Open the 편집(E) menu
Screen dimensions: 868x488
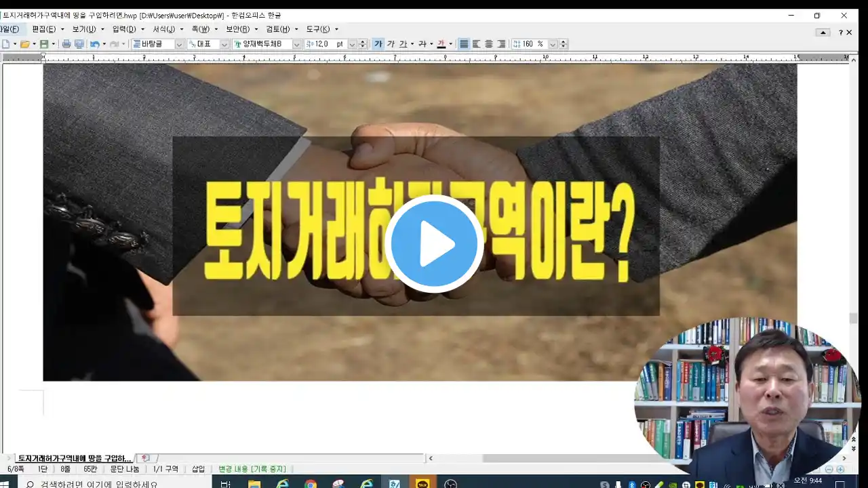coord(44,29)
